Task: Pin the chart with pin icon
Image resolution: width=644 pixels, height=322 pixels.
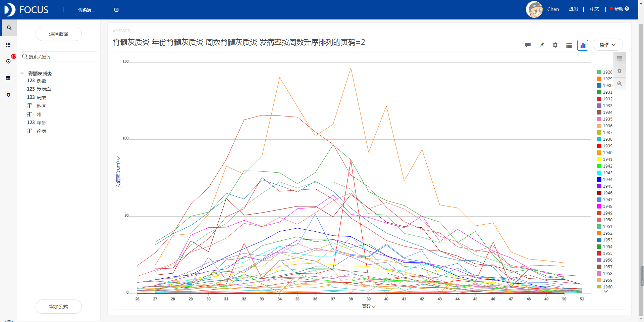Action: pos(542,45)
